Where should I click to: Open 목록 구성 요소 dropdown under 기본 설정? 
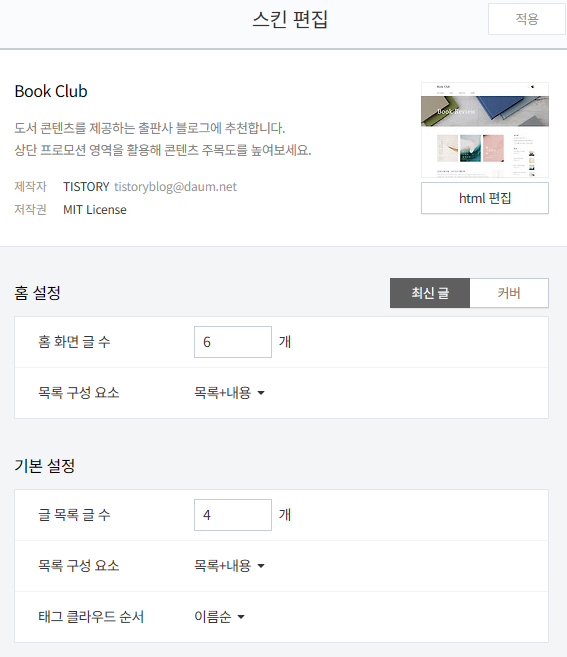click(229, 566)
